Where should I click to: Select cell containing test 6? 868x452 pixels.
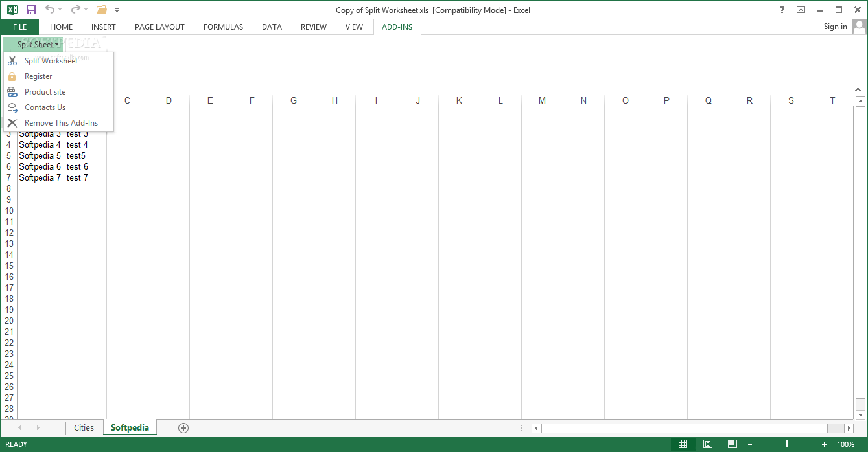[x=86, y=166]
